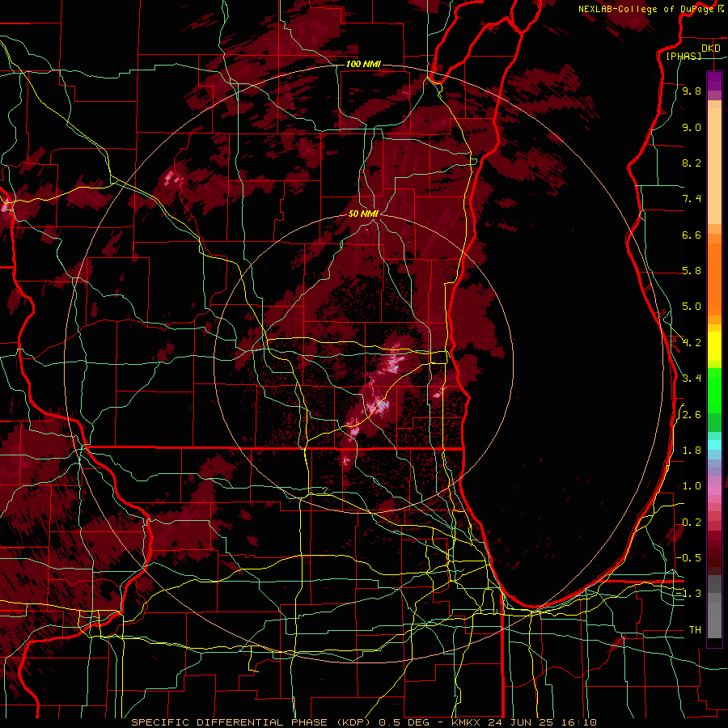
Task: Pick the yellow band of the color scale
Action: pos(714,346)
